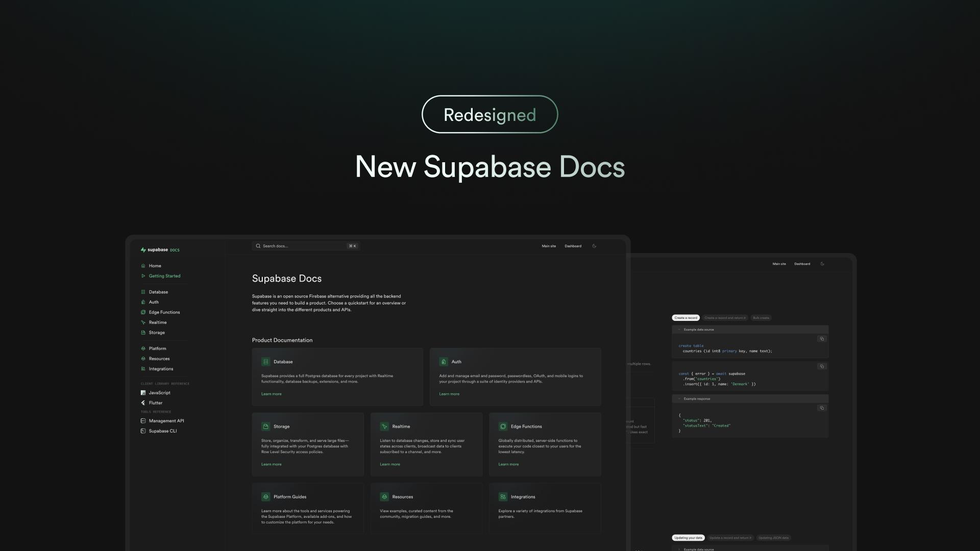Click the Auth card icon
This screenshot has height=551, width=980.
click(444, 362)
